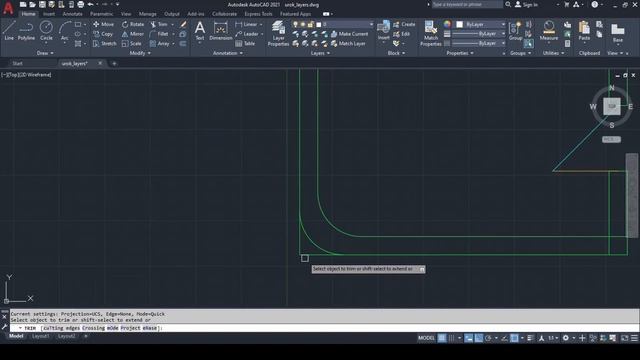Toggle lineweight display in status bar

[530, 338]
